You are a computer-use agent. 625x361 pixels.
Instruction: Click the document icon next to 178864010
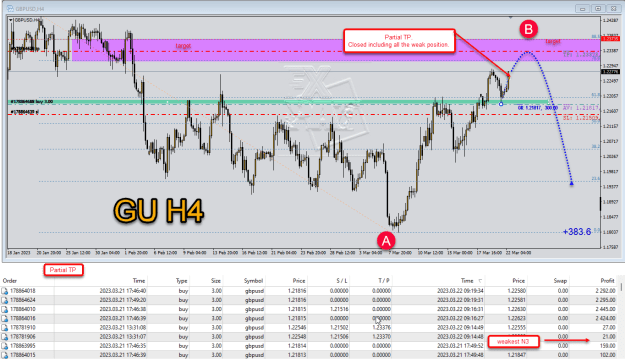point(5,309)
